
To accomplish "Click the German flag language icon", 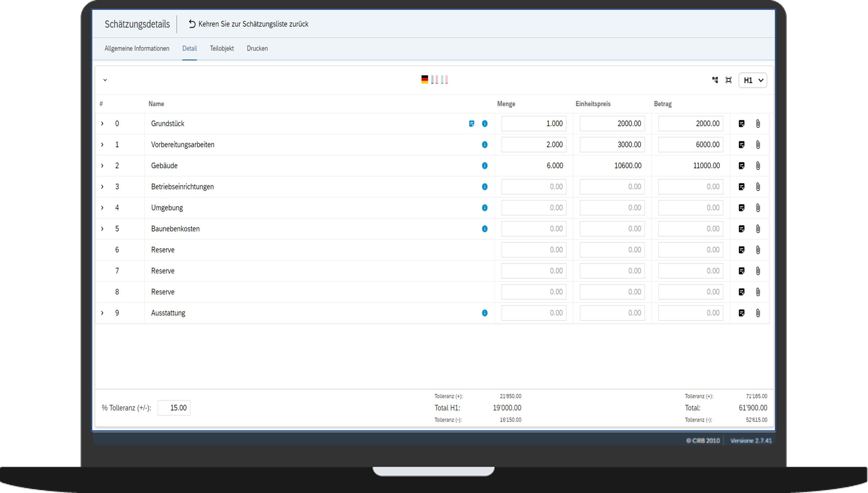I will (424, 80).
